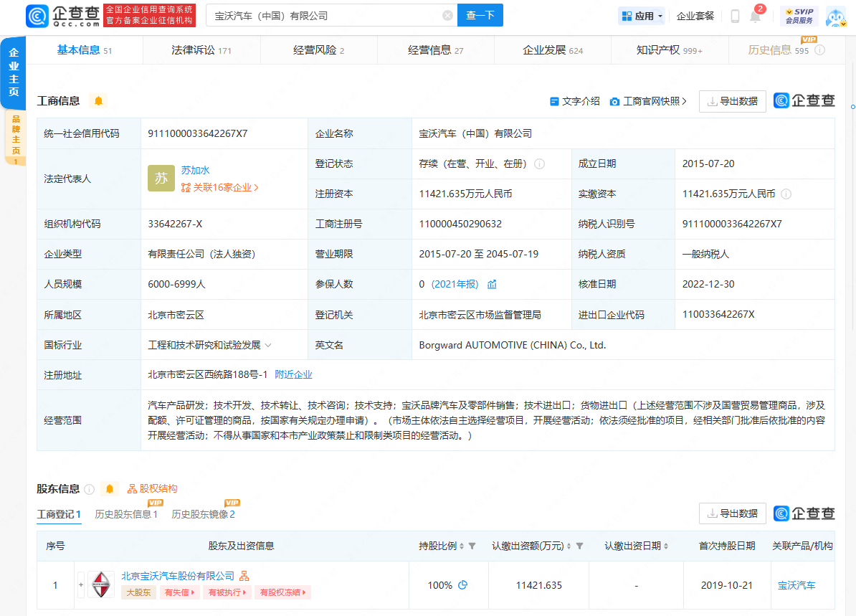Expand the shareholder row plus button
Viewport: 856px width, 616px height.
[81, 585]
